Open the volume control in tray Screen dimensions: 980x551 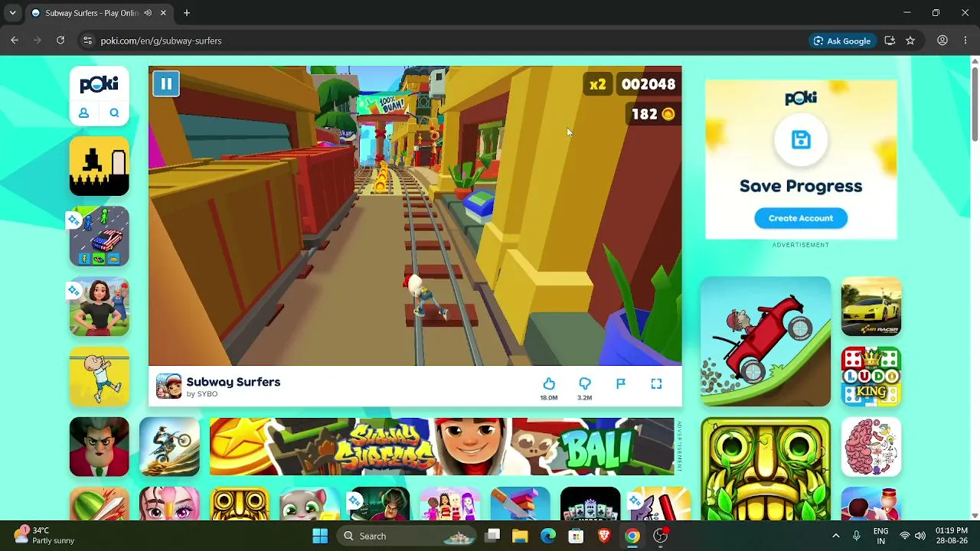(920, 536)
